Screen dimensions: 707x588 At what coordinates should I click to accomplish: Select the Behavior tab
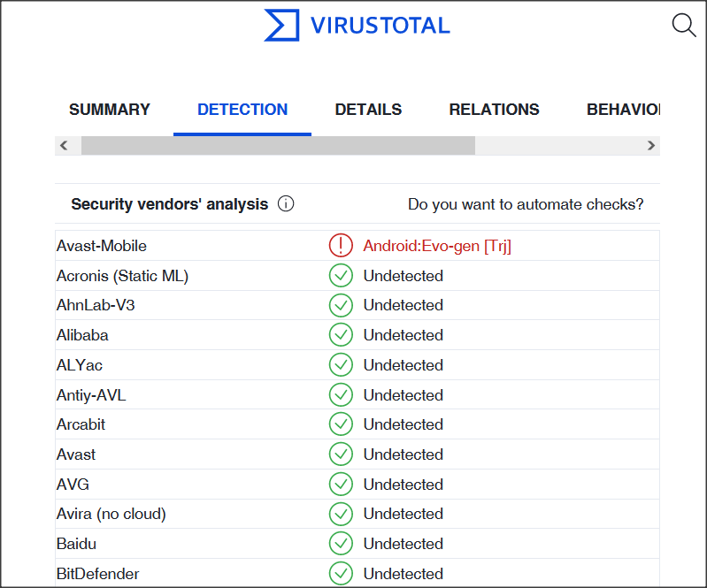click(623, 110)
